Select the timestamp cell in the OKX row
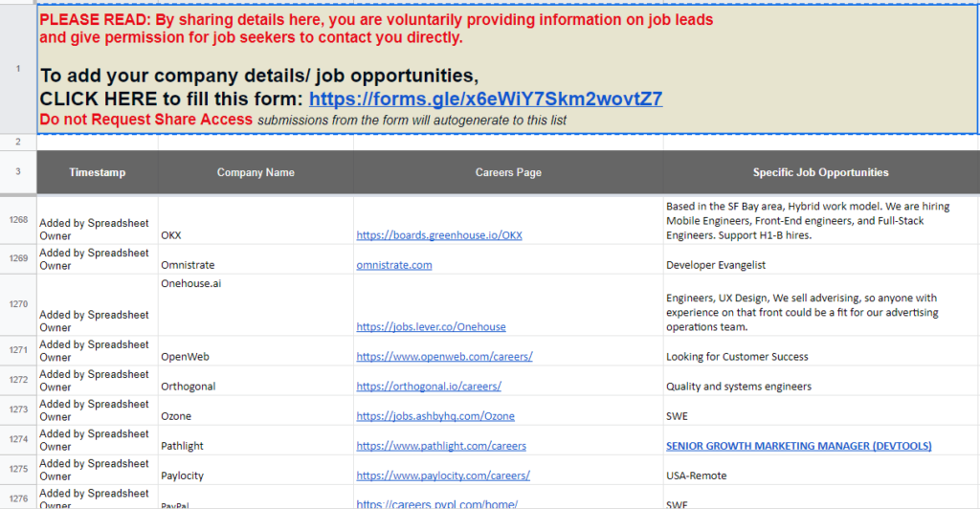Image resolution: width=980 pixels, height=509 pixels. point(98,220)
